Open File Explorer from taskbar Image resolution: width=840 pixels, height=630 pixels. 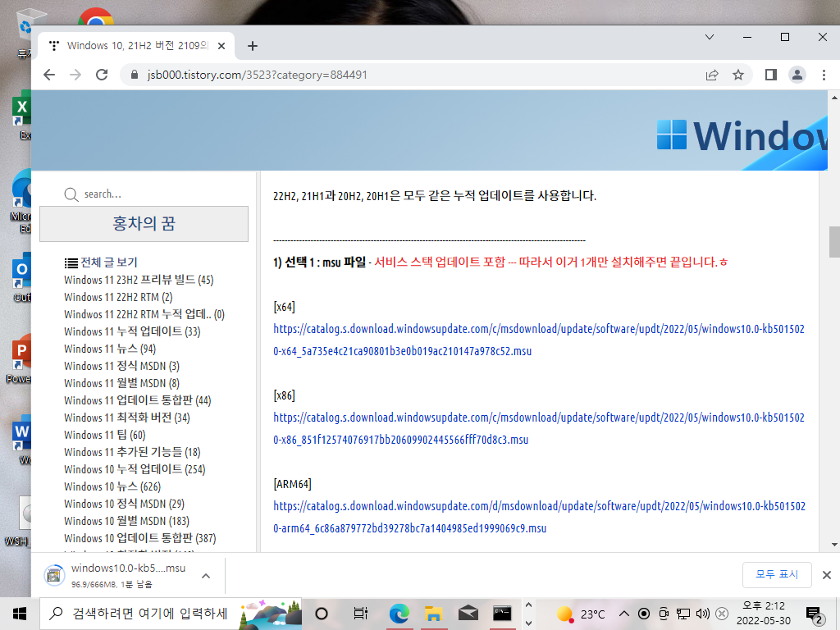[433, 614]
